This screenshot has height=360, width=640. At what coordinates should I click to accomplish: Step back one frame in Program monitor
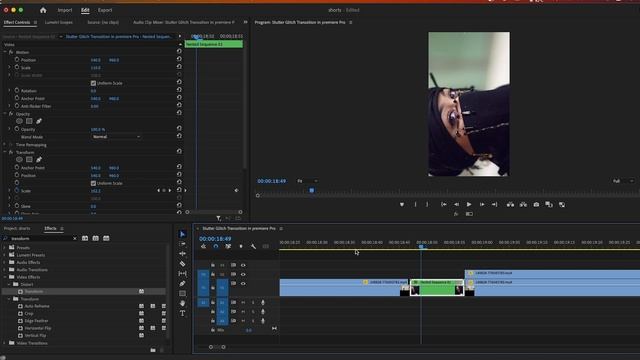(456, 204)
